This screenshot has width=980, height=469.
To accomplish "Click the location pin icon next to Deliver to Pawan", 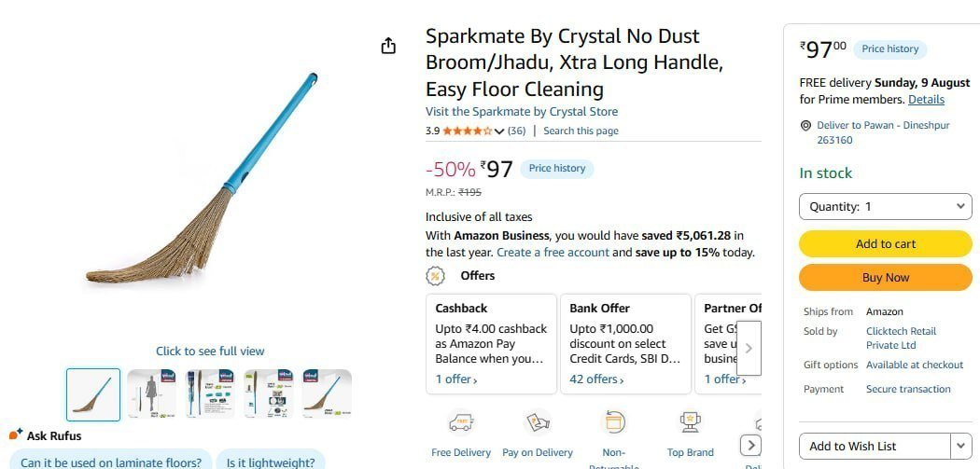I will pyautogui.click(x=805, y=126).
